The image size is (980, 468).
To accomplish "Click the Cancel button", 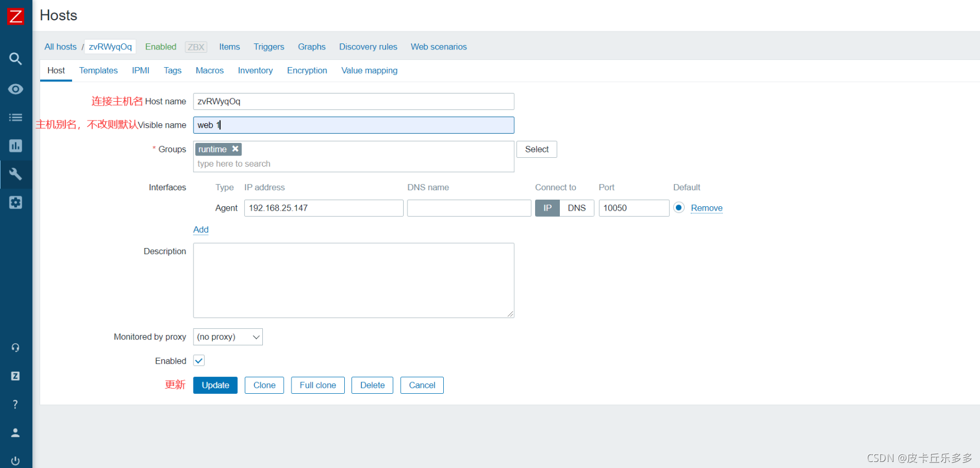I will (422, 385).
